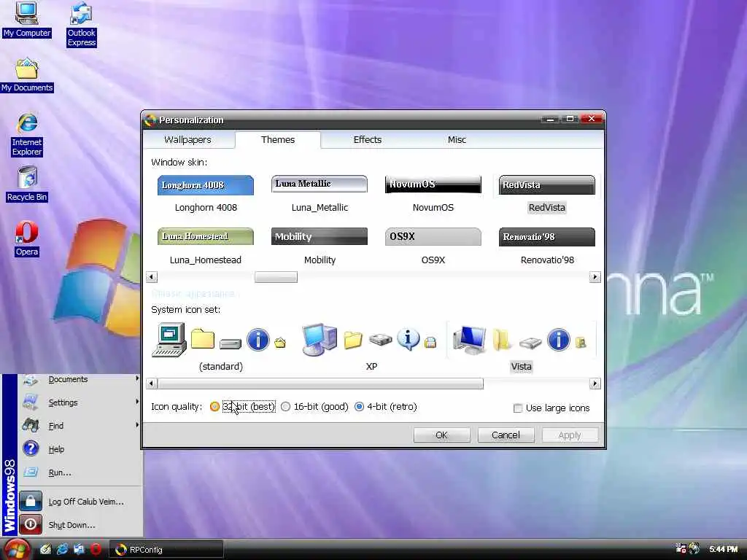Click the Log Off lock icon
Viewport: 747px width, 560px height.
pos(31,501)
